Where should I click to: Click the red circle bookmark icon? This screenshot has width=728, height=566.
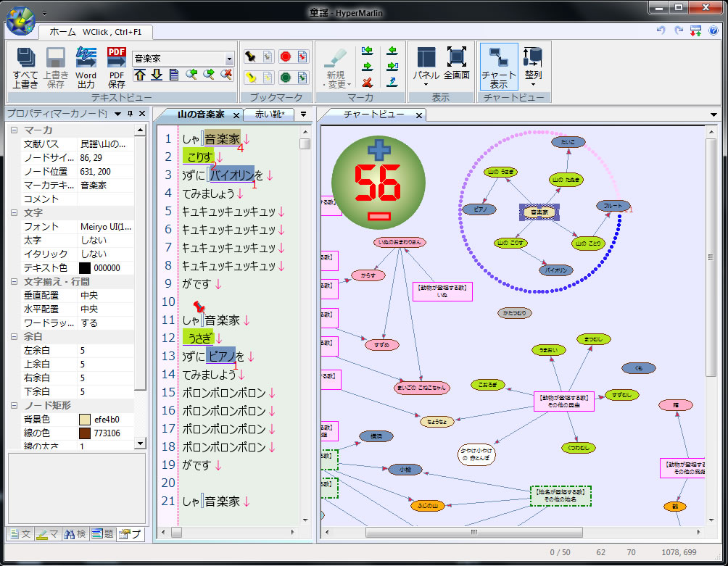click(285, 57)
